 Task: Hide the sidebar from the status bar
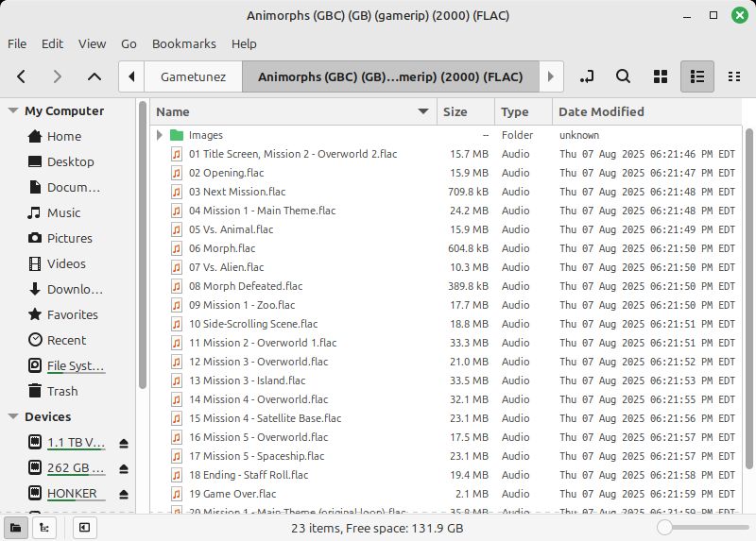[x=84, y=528]
